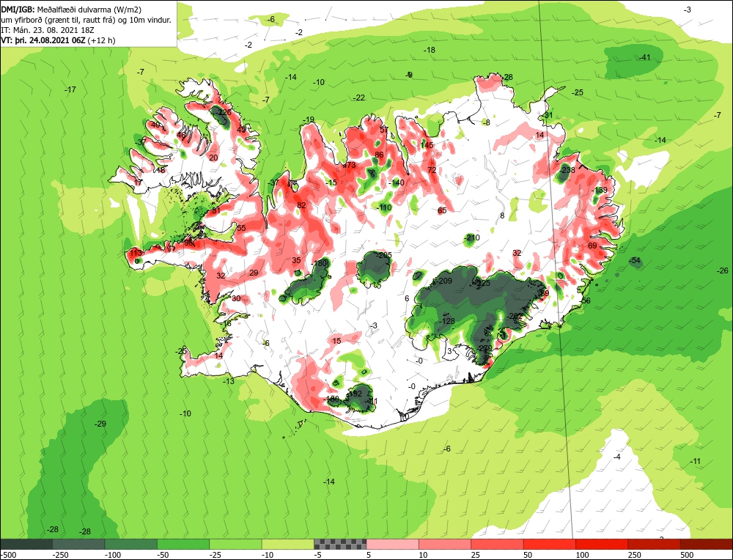Click the -4 value in the southeast white area
The width and height of the screenshot is (733, 560).
616,457
